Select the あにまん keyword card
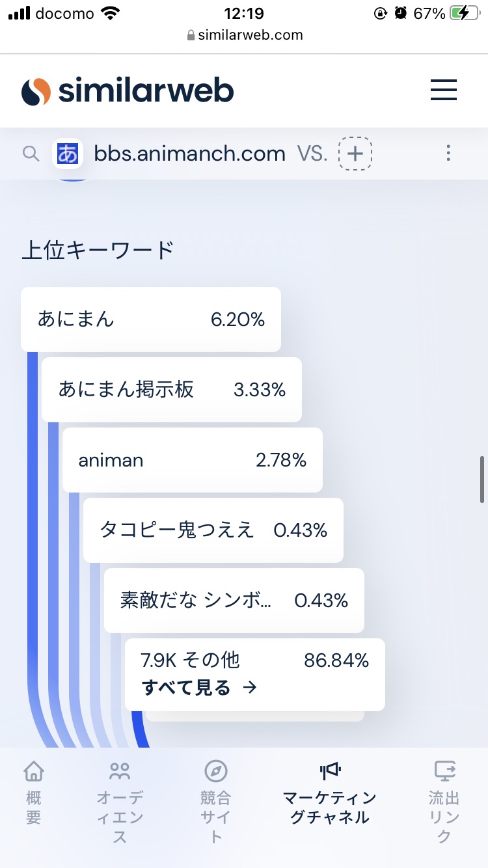 click(x=151, y=319)
